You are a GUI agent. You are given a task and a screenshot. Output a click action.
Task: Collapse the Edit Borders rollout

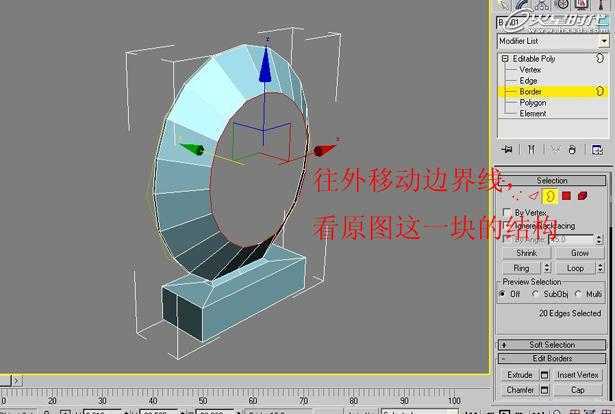(552, 358)
